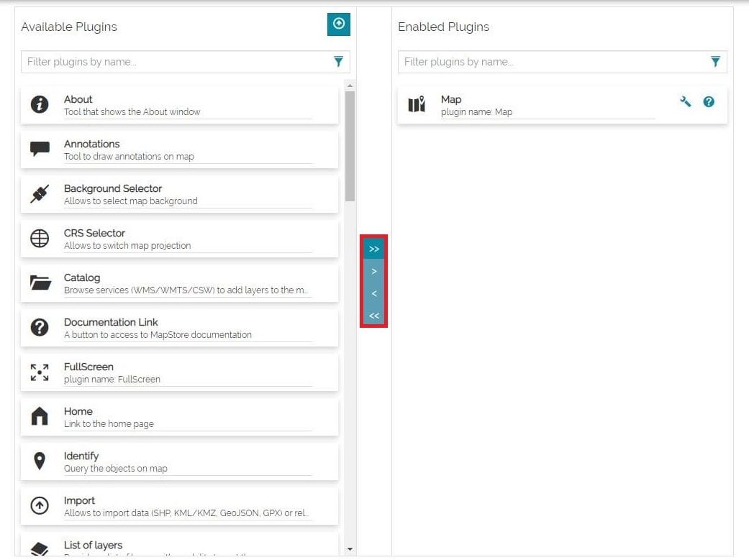Click the Available Plugins filter funnel icon
This screenshot has height=560, width=749.
tap(338, 62)
